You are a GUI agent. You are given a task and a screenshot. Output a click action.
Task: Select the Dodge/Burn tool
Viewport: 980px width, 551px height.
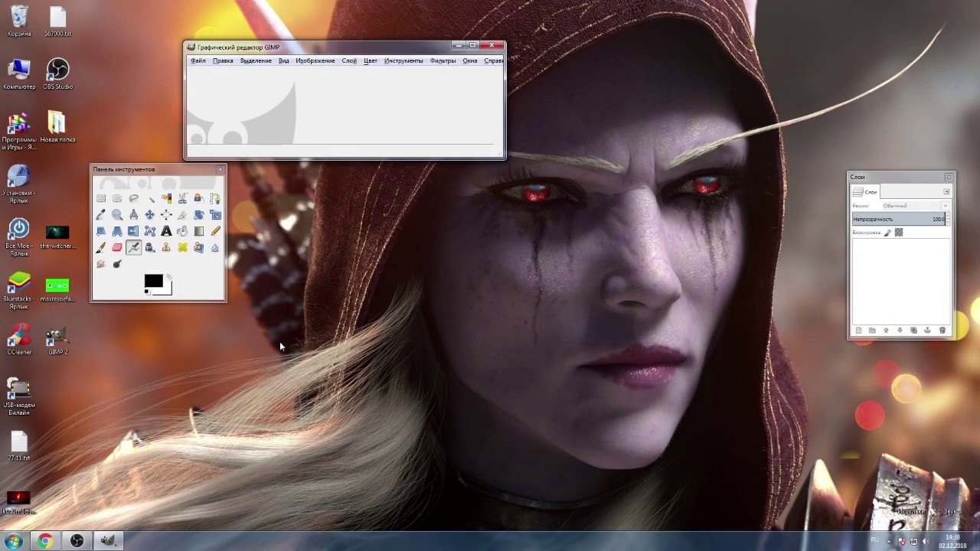click(x=117, y=264)
